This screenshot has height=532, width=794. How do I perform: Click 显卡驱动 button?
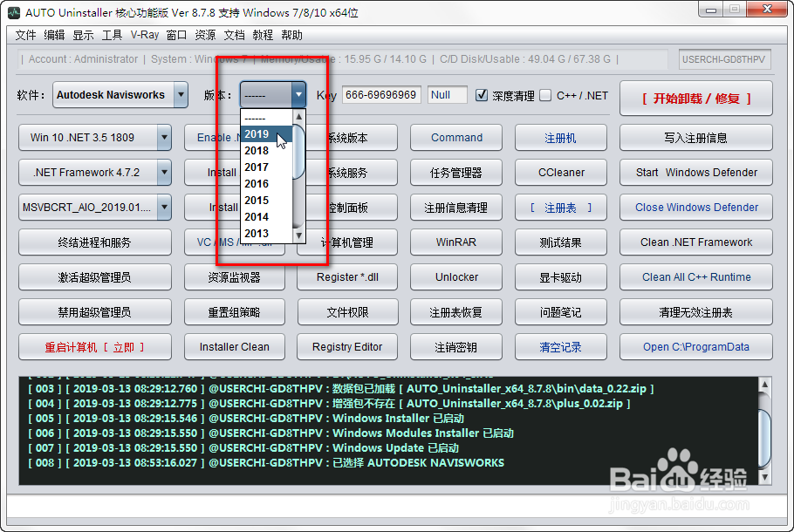pyautogui.click(x=560, y=277)
